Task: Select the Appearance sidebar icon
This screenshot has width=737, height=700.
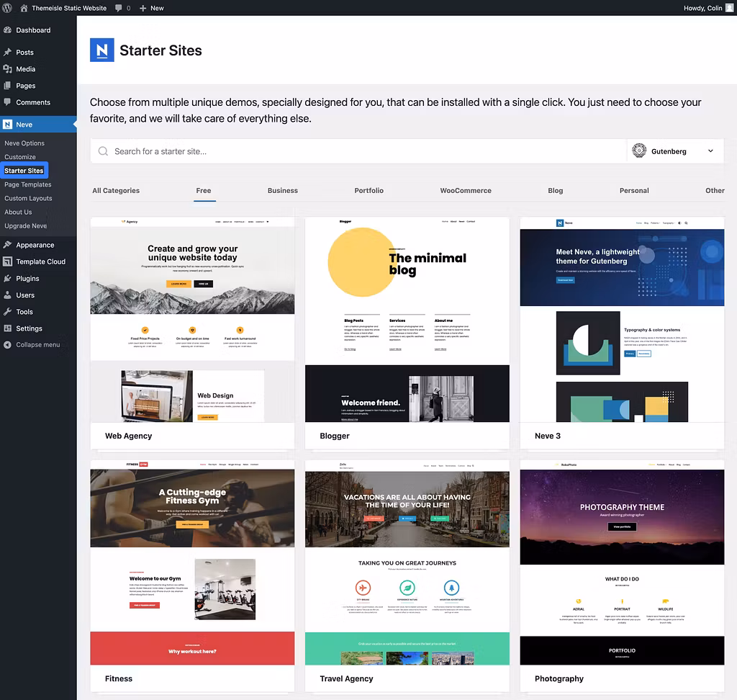Action: pyautogui.click(x=9, y=244)
